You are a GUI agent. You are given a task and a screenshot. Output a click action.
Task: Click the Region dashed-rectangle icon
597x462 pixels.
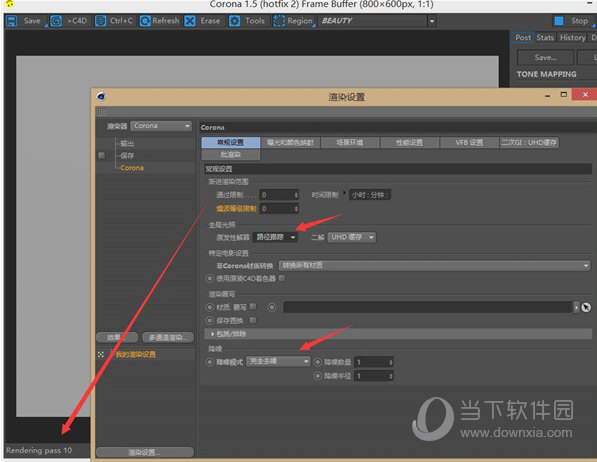(279, 21)
